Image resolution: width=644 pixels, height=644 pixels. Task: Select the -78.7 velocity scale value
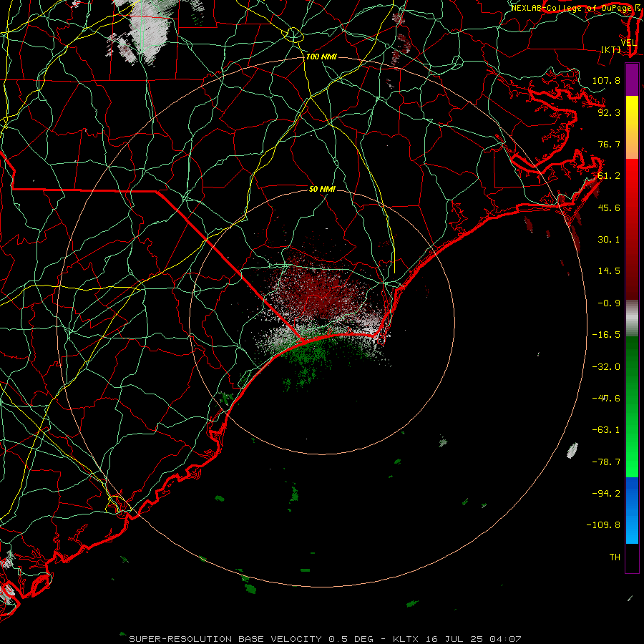pos(606,462)
